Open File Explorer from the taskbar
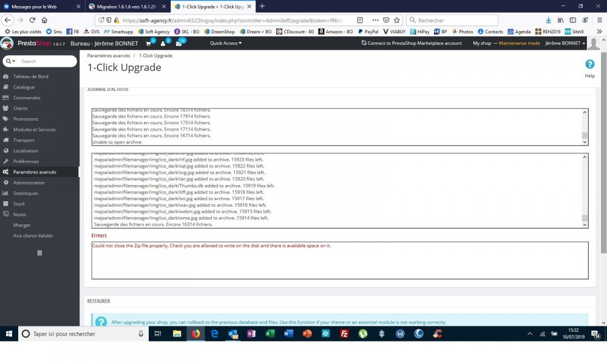Viewport: 607px width, 364px height. click(x=177, y=334)
